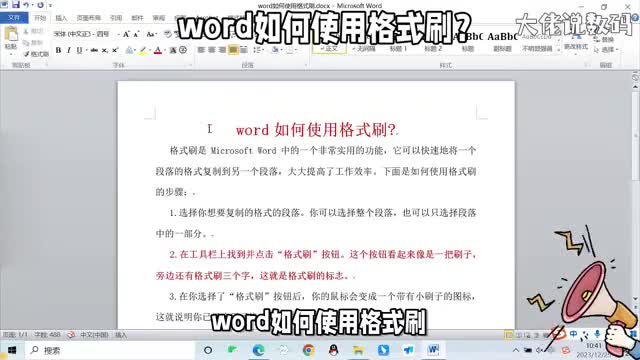Open the QQ penguin icon on taskbar

[x=333, y=350]
